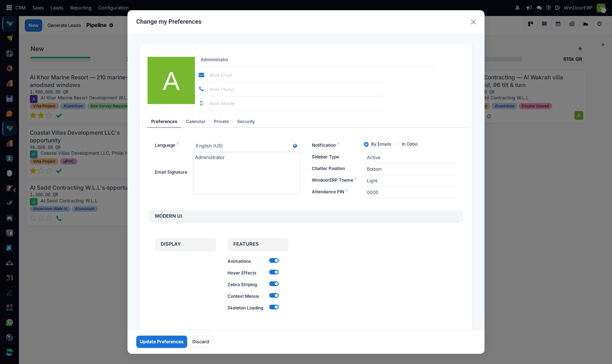Image resolution: width=612 pixels, height=364 pixels.
Task: Collapse the sidebar with the arrow button
Action: [15, 190]
